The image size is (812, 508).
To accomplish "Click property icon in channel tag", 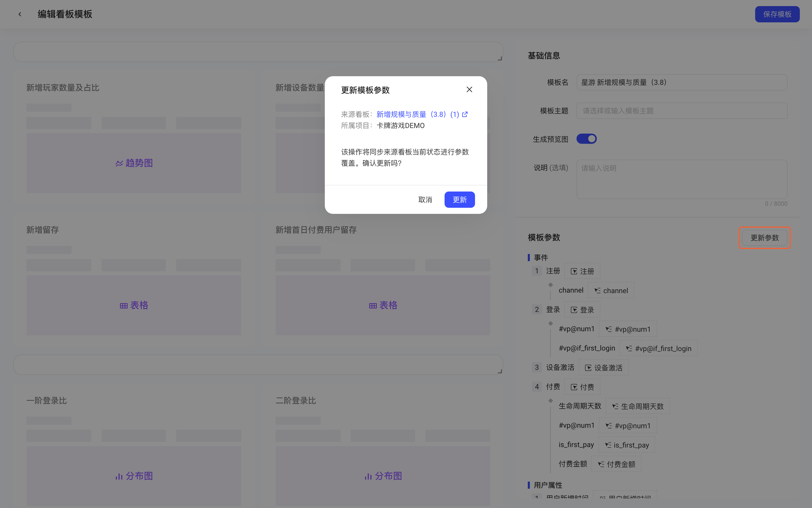I will tap(597, 291).
